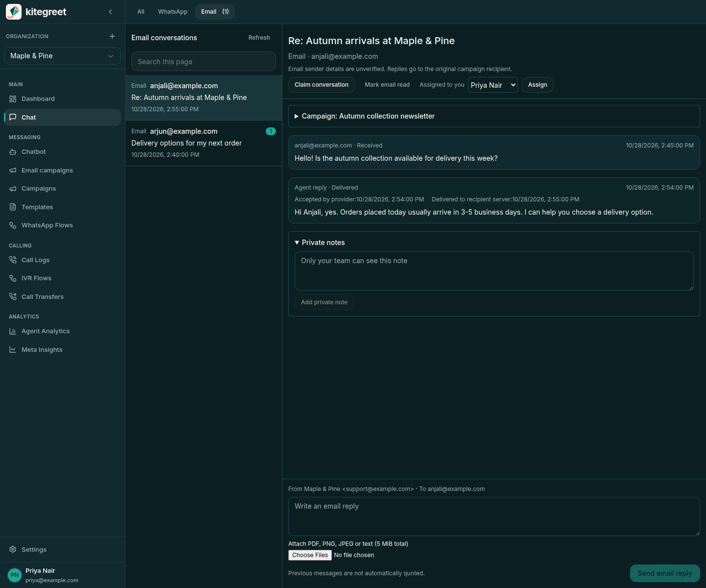
Task: Click the Call Transfers phone icon
Action: [x=13, y=296]
